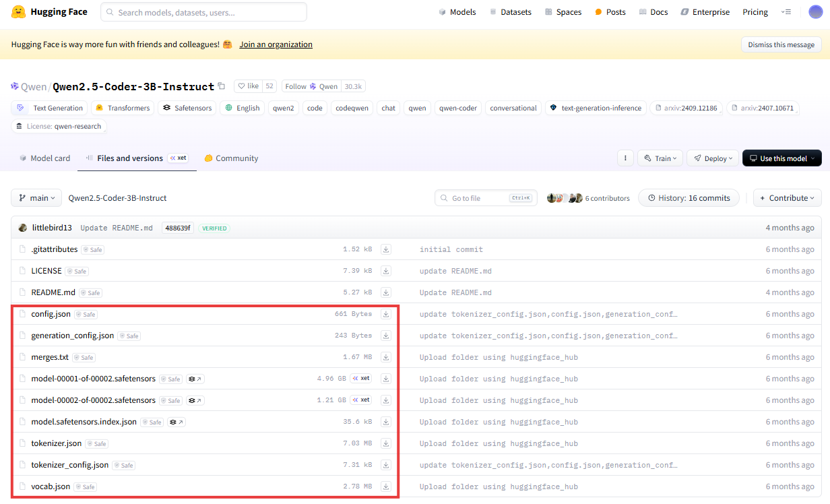Open safetensors viewer for model.safetensors.index.json
The image size is (830, 504).
pyautogui.click(x=177, y=422)
